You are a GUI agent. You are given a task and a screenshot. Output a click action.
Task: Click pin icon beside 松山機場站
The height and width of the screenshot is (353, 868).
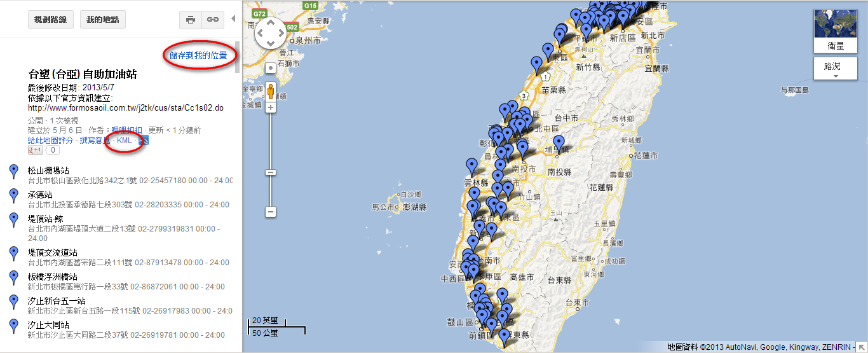[14, 172]
